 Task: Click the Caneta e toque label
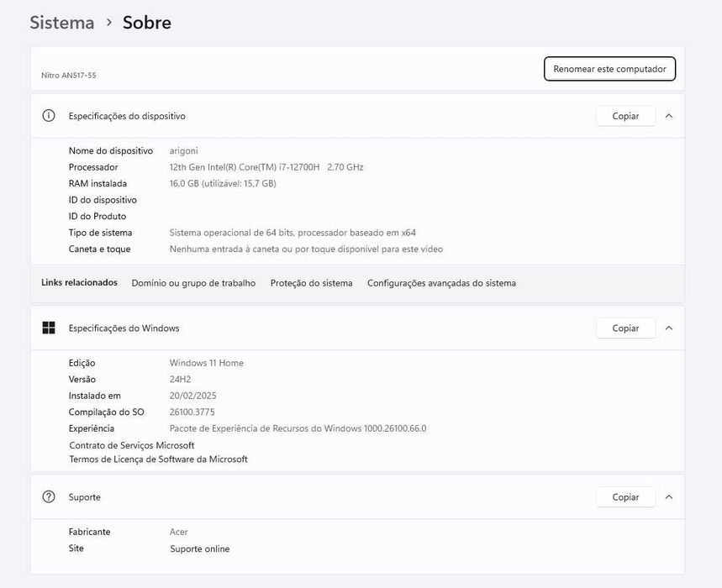(99, 249)
